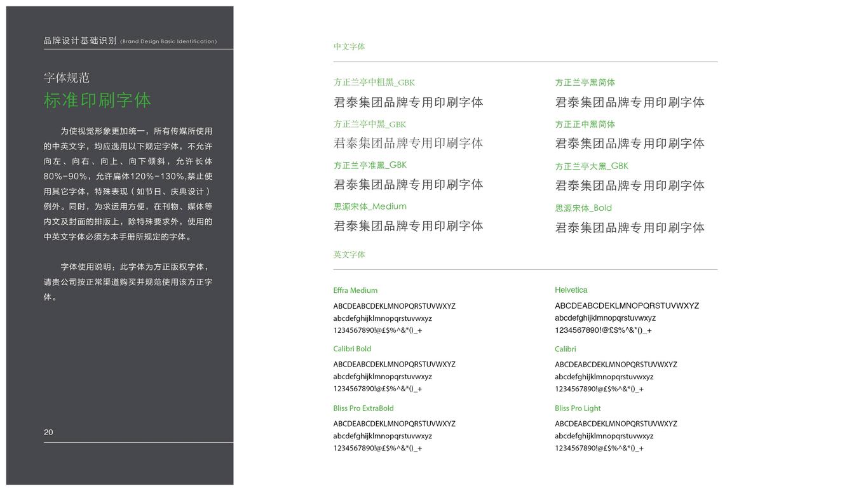Click the regular Calibri font label
Viewport: 868px width, 491px height.
coord(566,349)
